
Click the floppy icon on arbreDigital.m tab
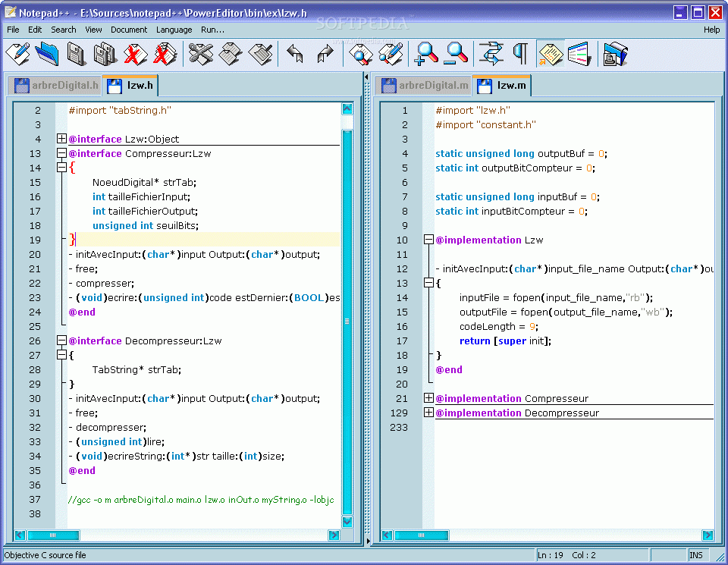tap(388, 86)
